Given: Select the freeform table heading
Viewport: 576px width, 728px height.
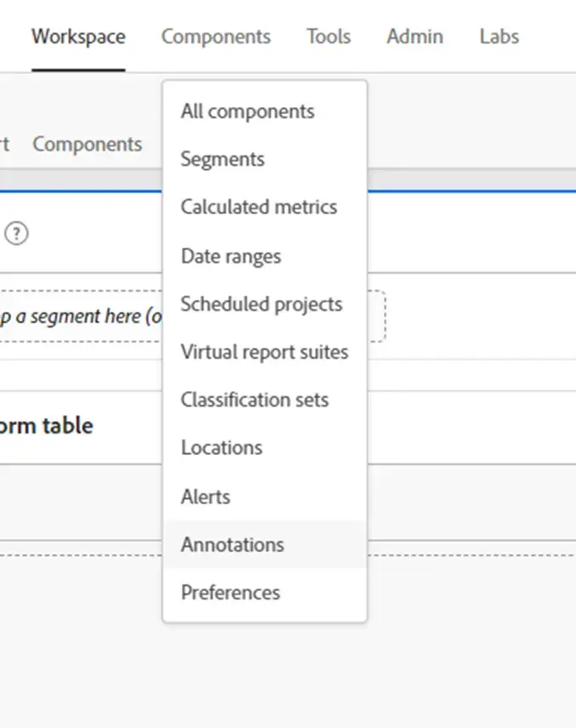Looking at the screenshot, I should (47, 425).
